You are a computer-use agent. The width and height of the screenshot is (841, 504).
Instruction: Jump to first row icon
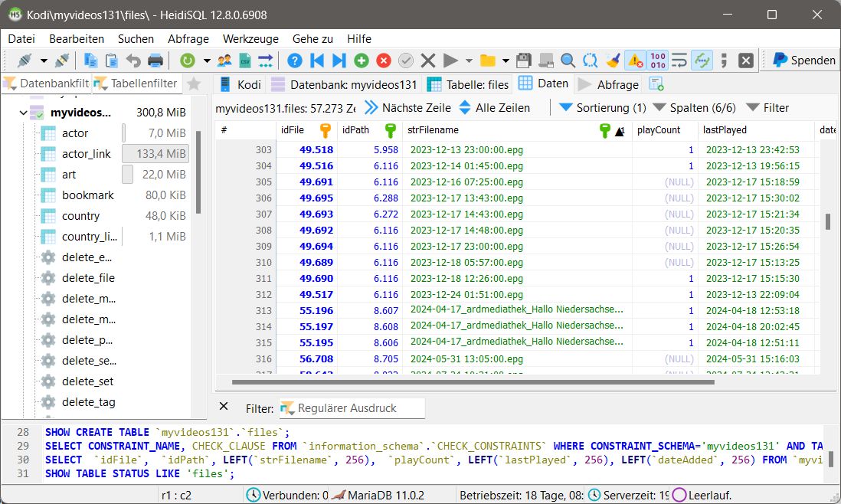tap(317, 61)
